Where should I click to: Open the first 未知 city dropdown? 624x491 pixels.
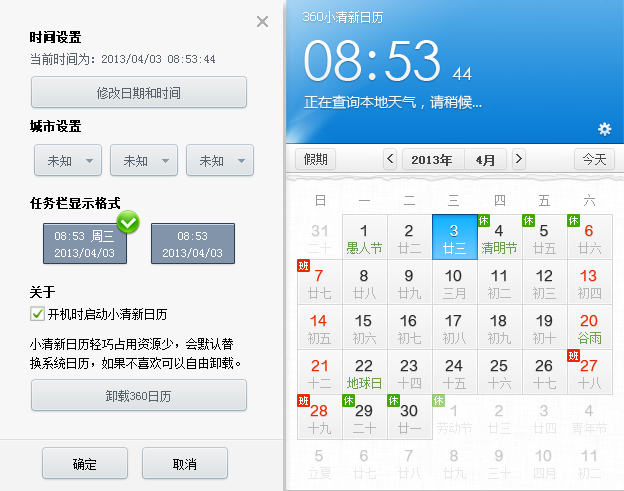click(x=68, y=160)
